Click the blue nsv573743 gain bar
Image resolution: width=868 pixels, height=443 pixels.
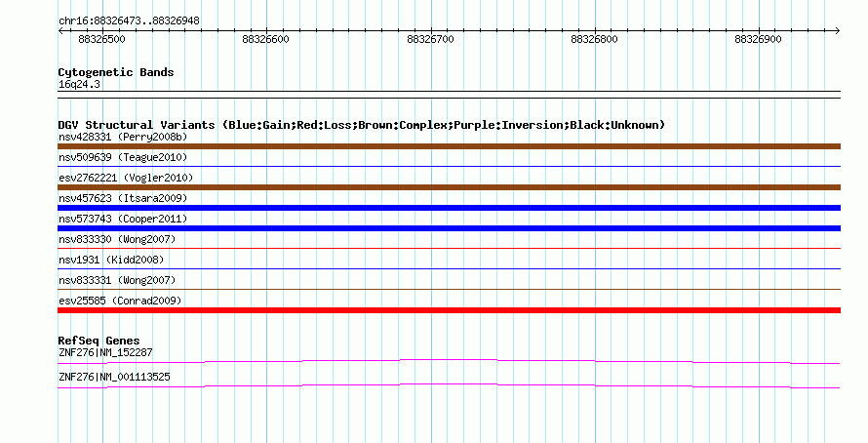click(449, 228)
